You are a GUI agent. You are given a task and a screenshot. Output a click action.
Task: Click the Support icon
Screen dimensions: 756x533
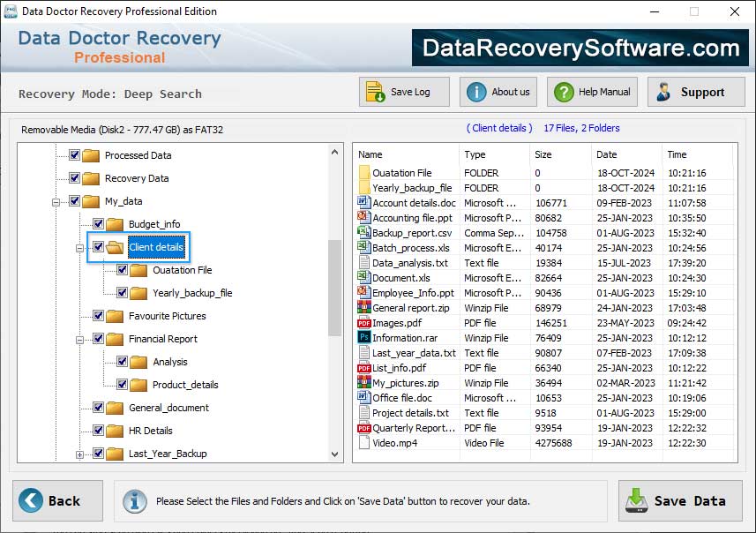coord(664,91)
